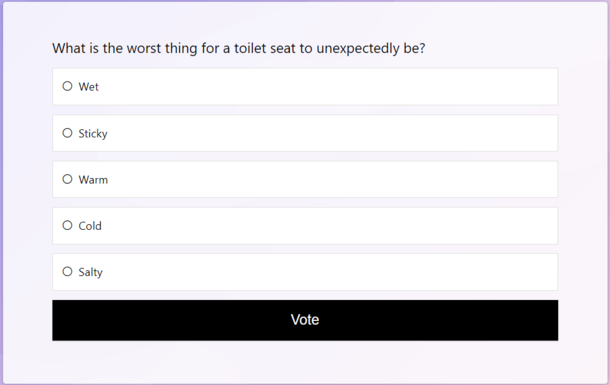Viewport: 610px width, 385px height.
Task: Click the "Wet" option label text
Action: tap(88, 87)
